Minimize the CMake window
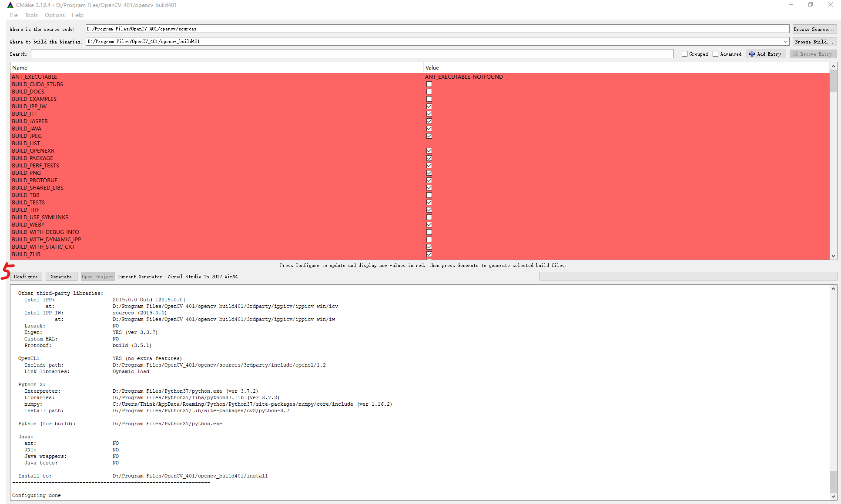The image size is (841, 504). (x=791, y=5)
